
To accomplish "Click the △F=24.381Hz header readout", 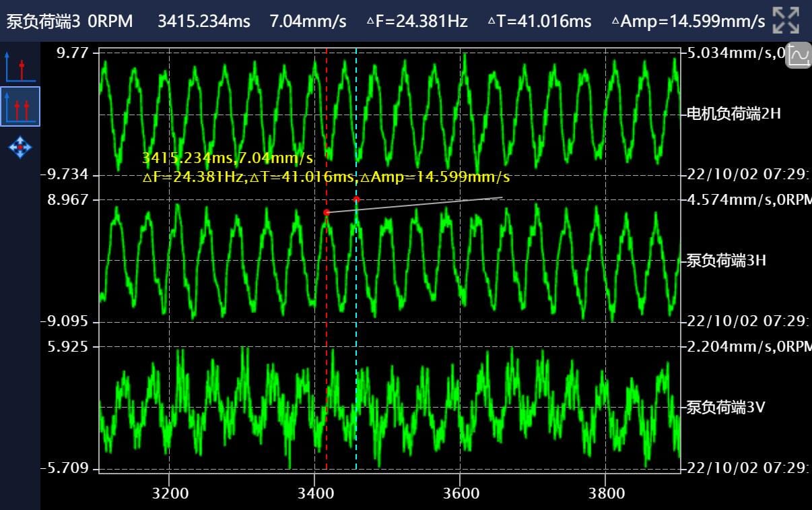I will coord(417,22).
